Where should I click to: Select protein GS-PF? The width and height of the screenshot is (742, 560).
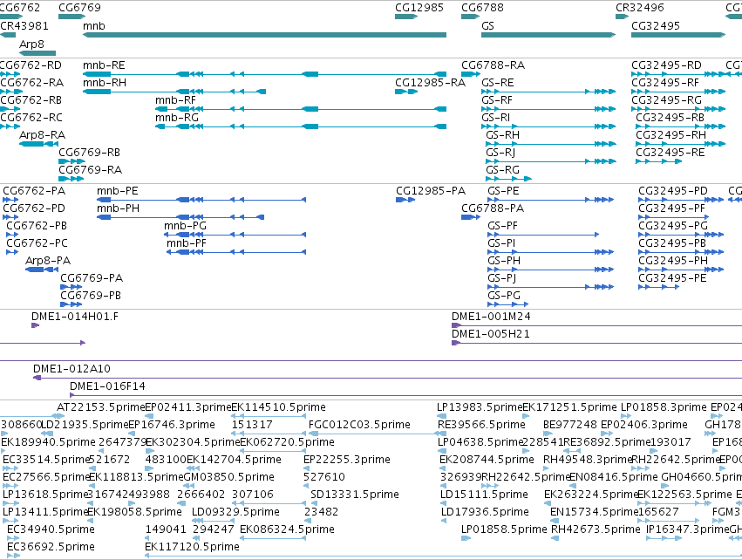pos(544,235)
